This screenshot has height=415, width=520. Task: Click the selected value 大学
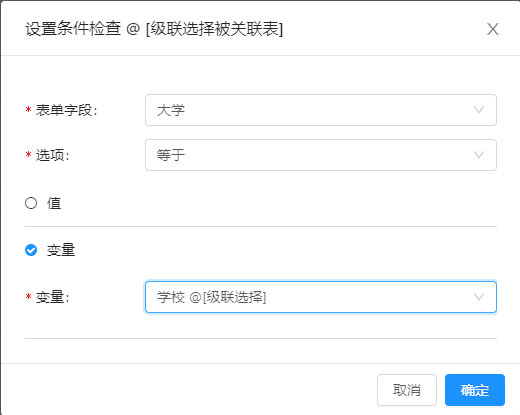tap(171, 110)
